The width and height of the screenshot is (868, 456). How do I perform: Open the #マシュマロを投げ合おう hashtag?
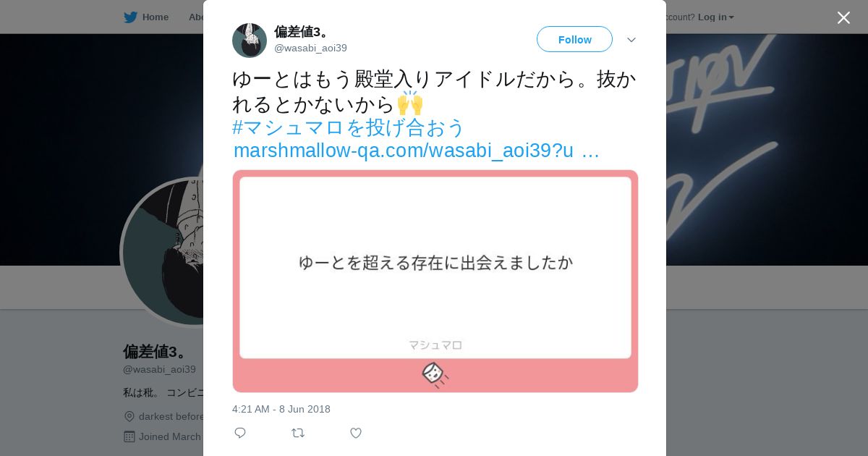point(349,127)
